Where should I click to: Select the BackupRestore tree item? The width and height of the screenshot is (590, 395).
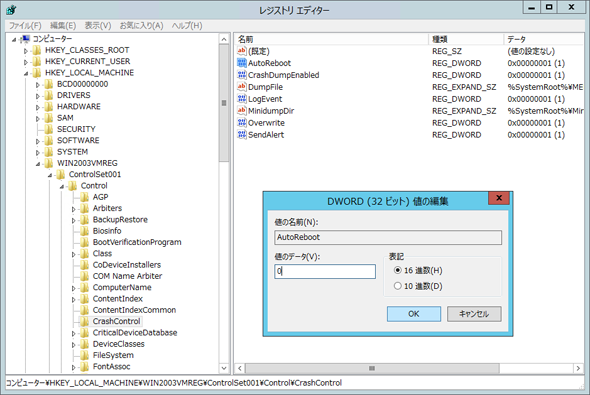(x=120, y=219)
